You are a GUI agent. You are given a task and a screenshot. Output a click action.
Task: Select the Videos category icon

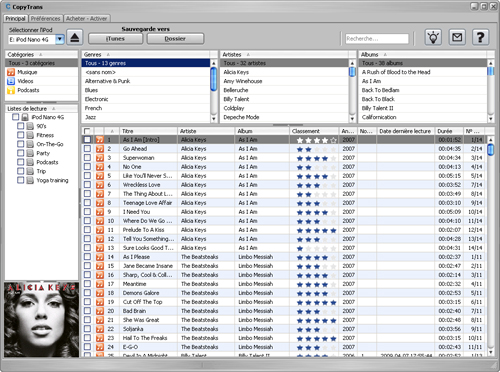tap(11, 81)
